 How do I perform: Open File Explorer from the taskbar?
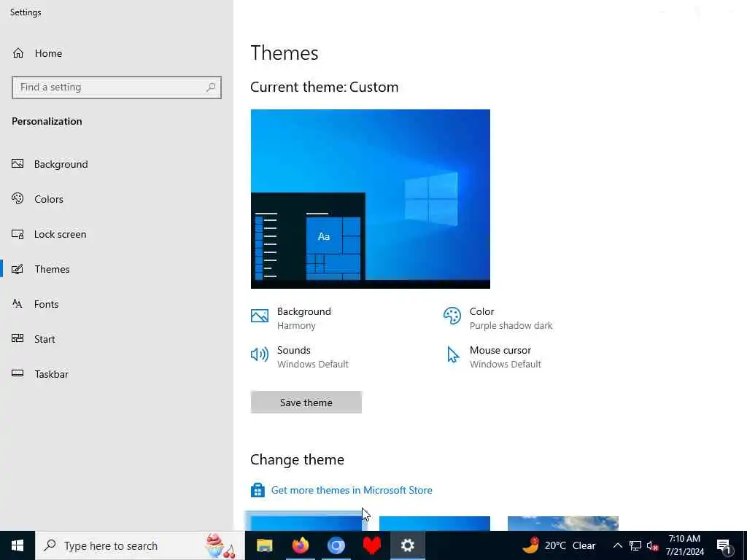coord(264,545)
